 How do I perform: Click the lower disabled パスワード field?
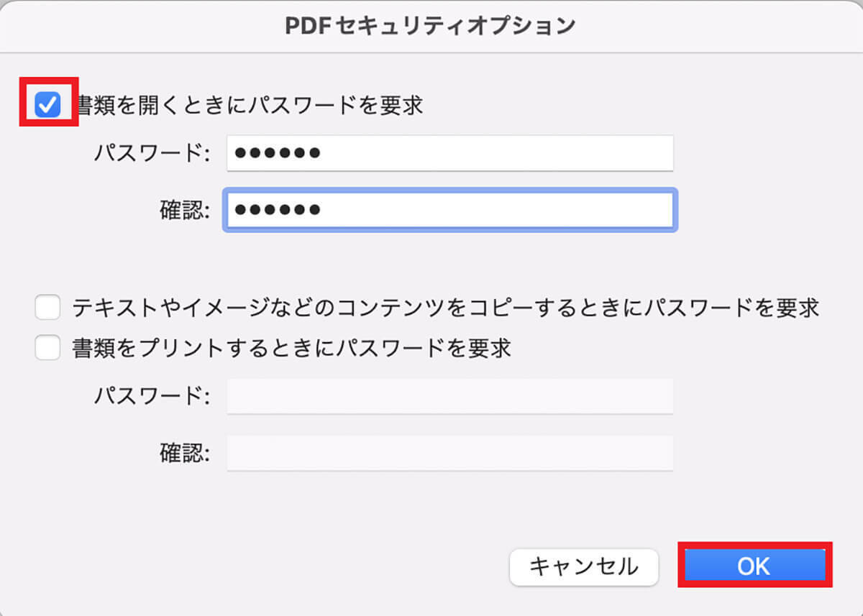click(449, 396)
